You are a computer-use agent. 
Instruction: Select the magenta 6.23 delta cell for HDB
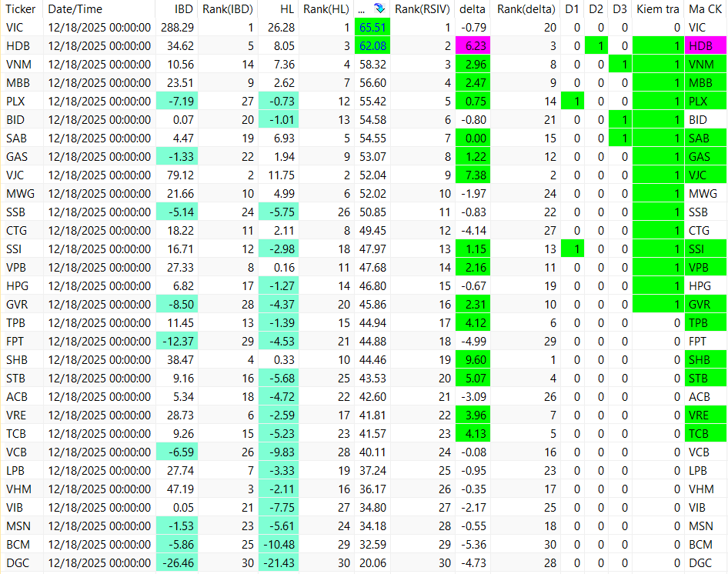pyautogui.click(x=473, y=46)
